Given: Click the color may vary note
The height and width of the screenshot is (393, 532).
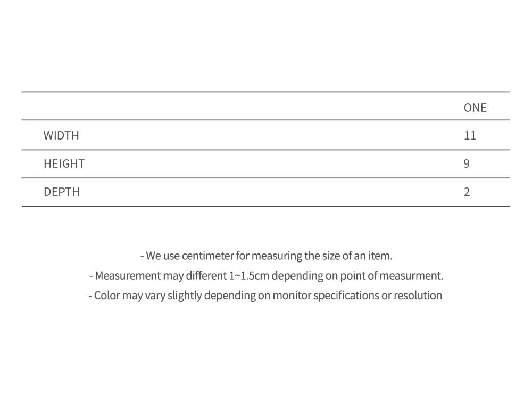Looking at the screenshot, I should [265, 296].
